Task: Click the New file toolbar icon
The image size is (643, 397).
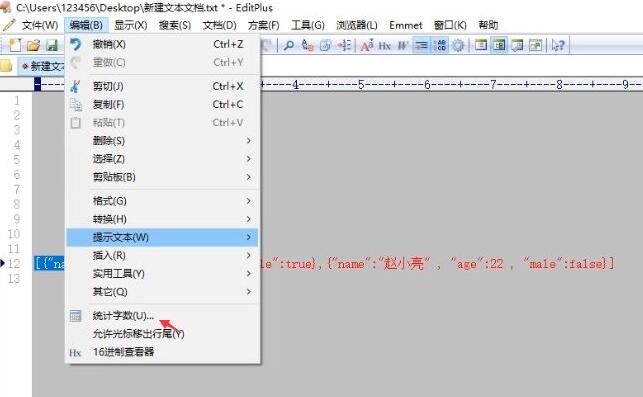Action: click(x=15, y=45)
